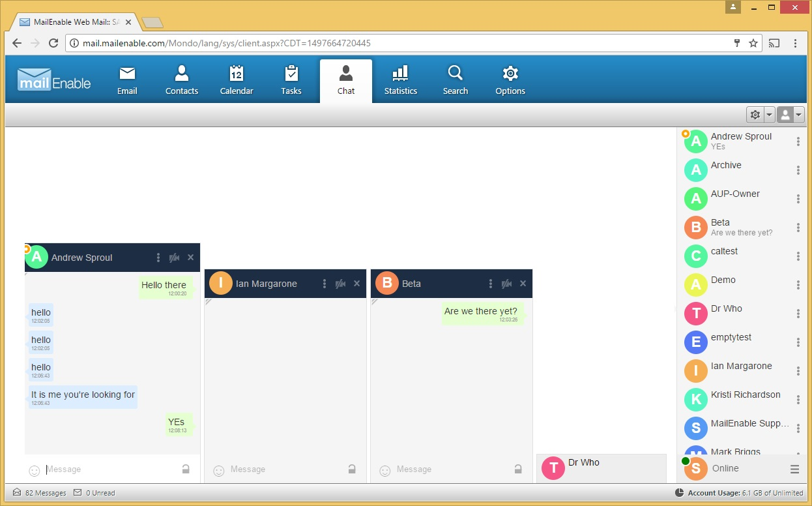The width and height of the screenshot is (812, 506).
Task: Switch to the Contacts tab
Action: tap(182, 81)
